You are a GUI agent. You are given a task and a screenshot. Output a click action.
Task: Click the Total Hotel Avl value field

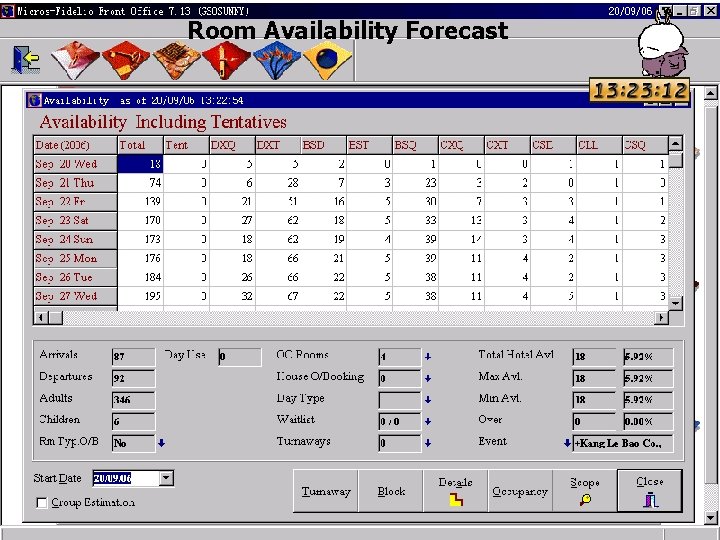click(x=594, y=356)
